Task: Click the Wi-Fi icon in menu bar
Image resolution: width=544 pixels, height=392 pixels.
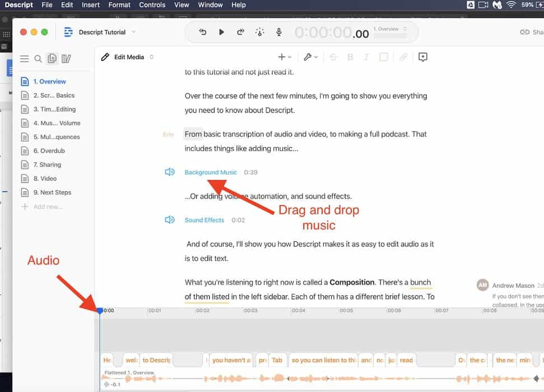Action: 511,4
